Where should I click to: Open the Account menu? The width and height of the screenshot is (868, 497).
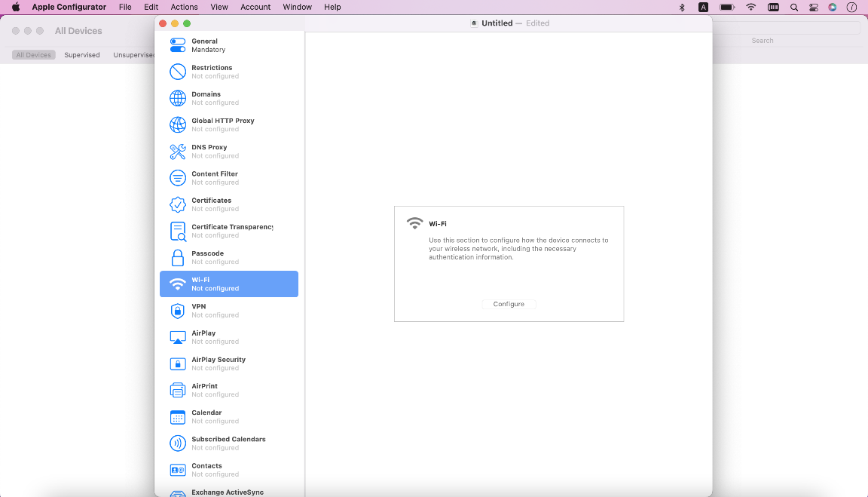click(255, 8)
